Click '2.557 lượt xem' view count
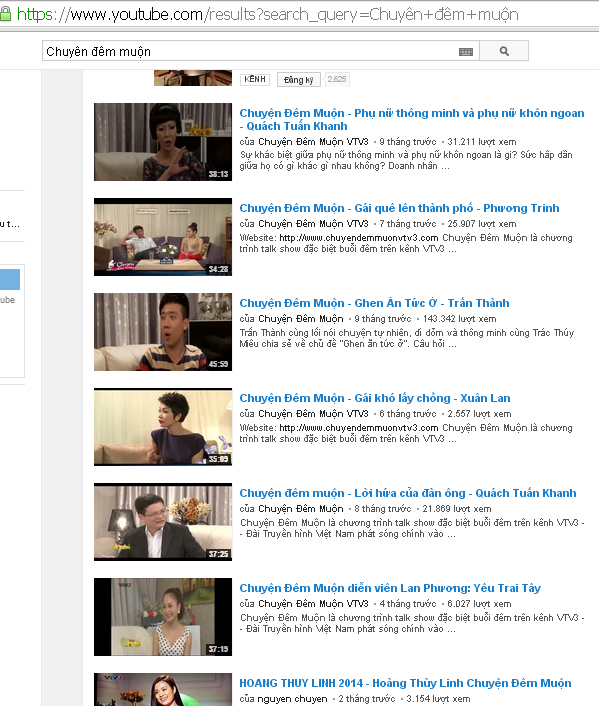 [479, 414]
